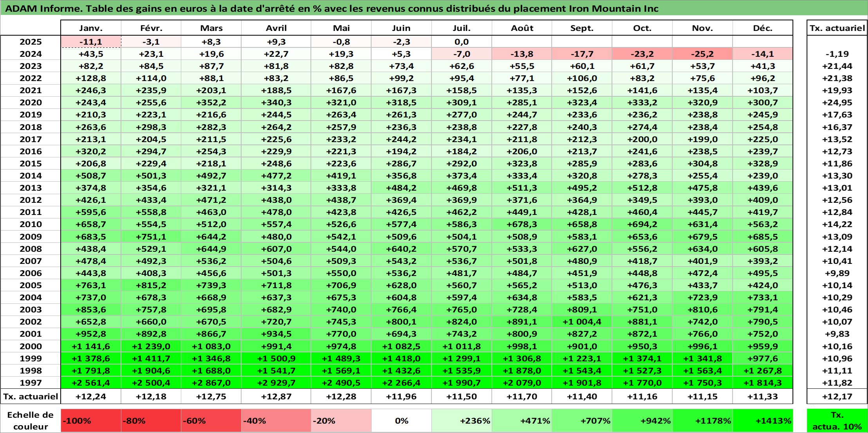Click the +2 561,4 cell in row 1997
Viewport: 868px width, 433px height.
91,382
